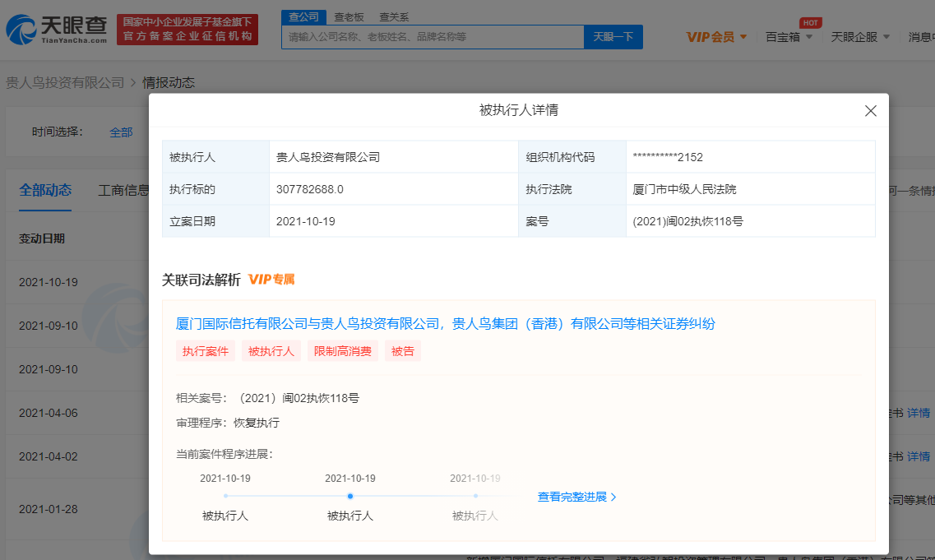Click court name 厦门市中级人民法院
This screenshot has width=935, height=560.
tap(684, 190)
